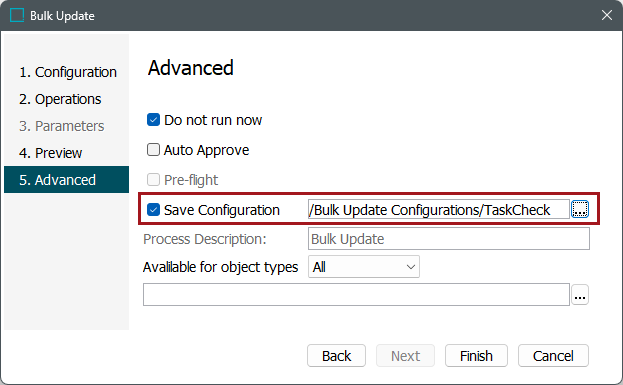Switch to the 2. Operations step
The height and width of the screenshot is (385, 623).
pos(60,99)
